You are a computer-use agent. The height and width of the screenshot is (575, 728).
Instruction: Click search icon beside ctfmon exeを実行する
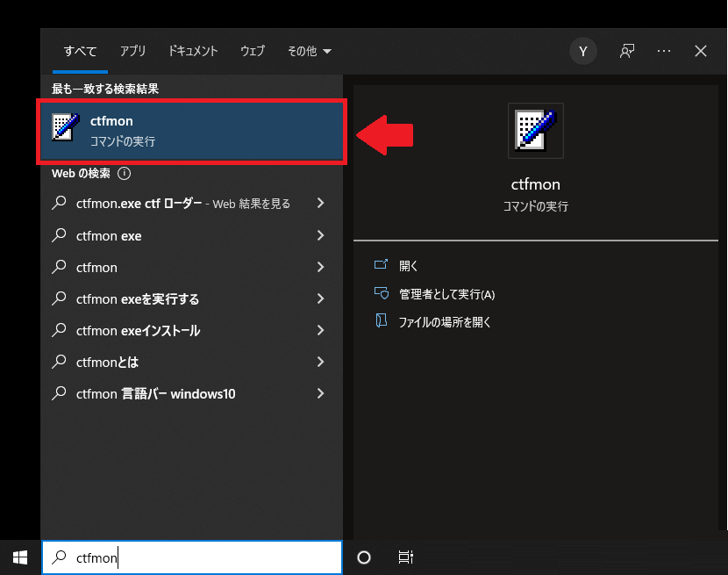[59, 298]
